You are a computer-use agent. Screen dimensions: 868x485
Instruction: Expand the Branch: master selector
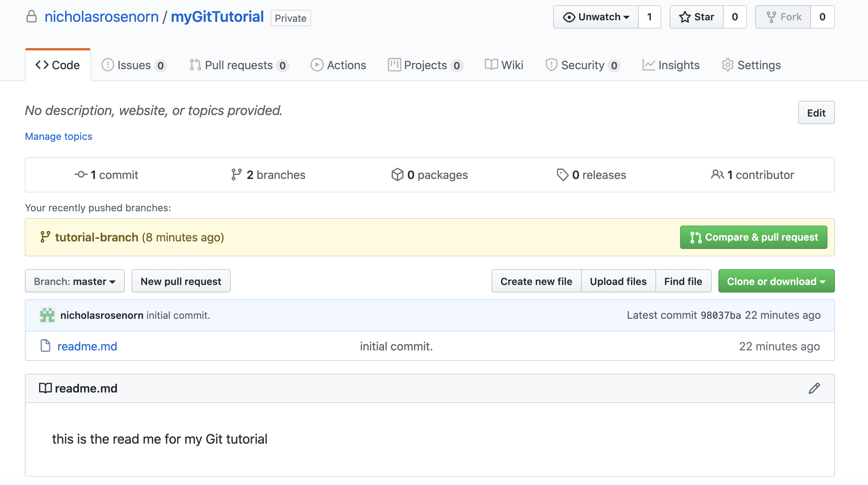click(75, 281)
